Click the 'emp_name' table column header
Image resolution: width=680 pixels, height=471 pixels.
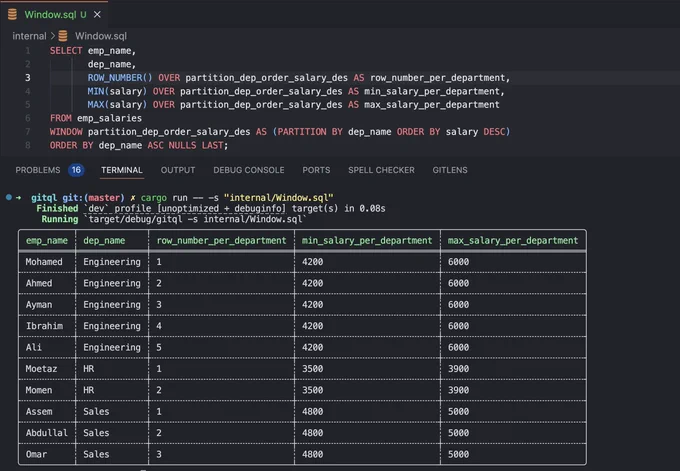coord(47,240)
